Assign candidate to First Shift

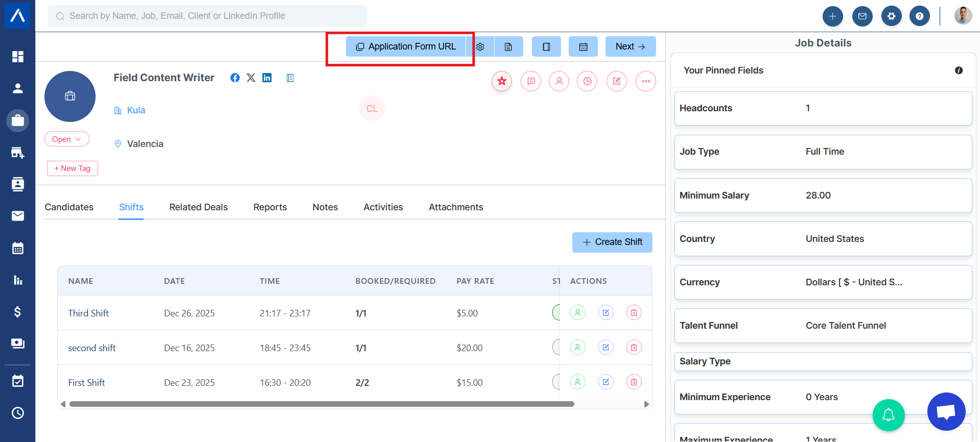pyautogui.click(x=578, y=382)
